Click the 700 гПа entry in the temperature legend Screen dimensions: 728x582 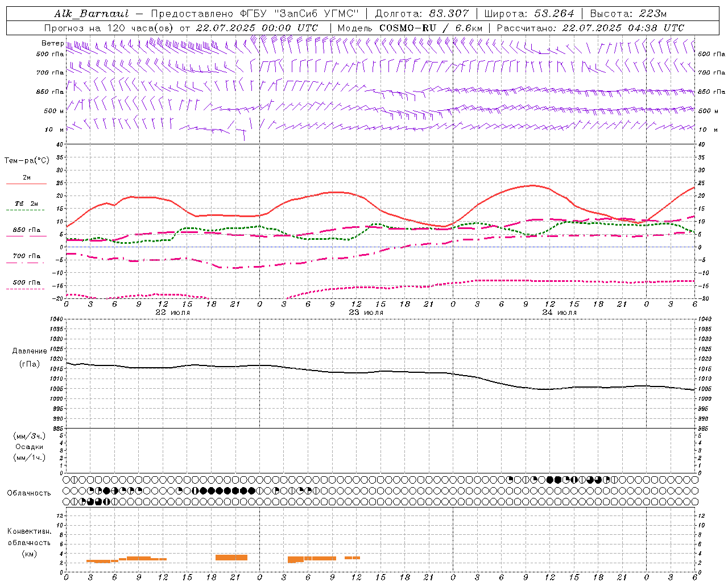26,256
